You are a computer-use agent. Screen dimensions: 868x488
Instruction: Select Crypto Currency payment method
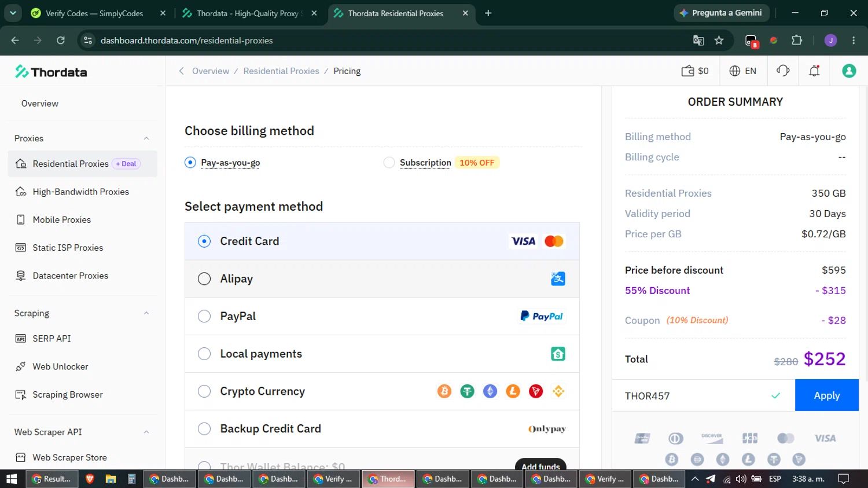382,391
